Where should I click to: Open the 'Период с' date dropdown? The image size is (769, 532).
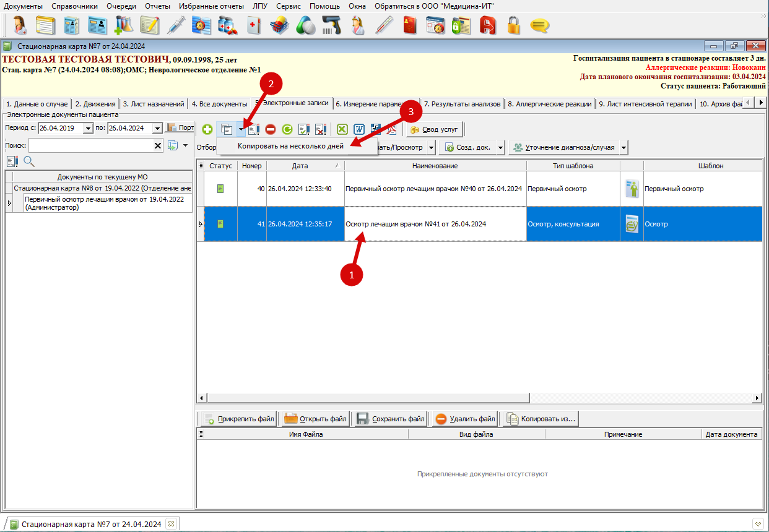[x=88, y=128]
